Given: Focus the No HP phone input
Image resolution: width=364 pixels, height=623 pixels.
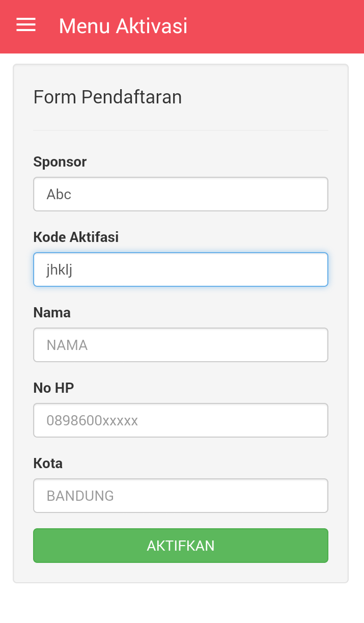Looking at the screenshot, I should (181, 420).
